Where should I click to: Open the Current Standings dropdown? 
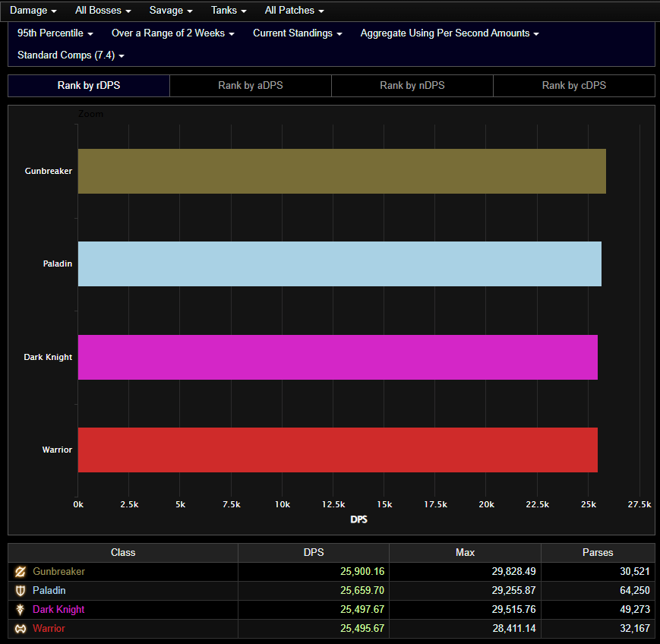pyautogui.click(x=298, y=33)
